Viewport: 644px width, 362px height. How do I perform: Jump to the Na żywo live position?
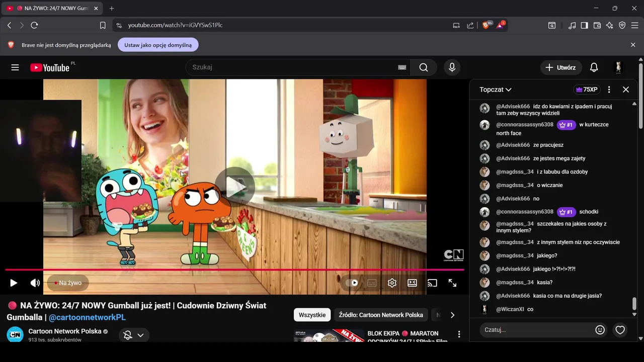point(68,283)
